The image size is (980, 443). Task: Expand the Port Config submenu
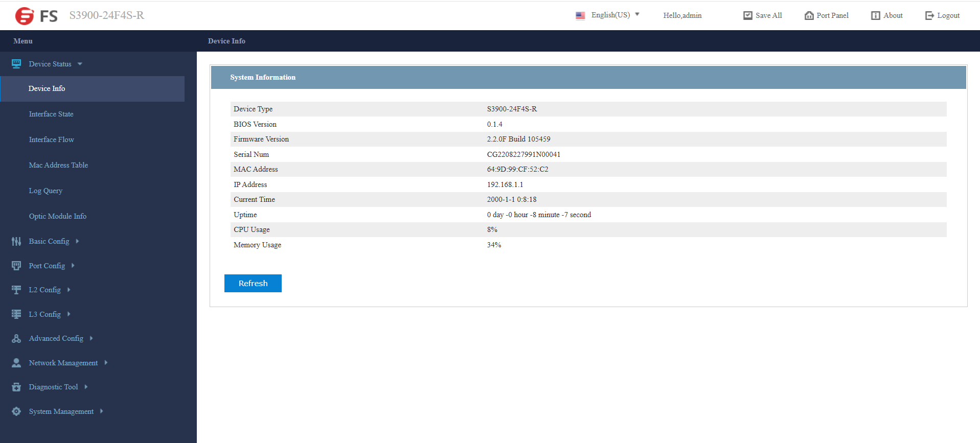(x=73, y=266)
